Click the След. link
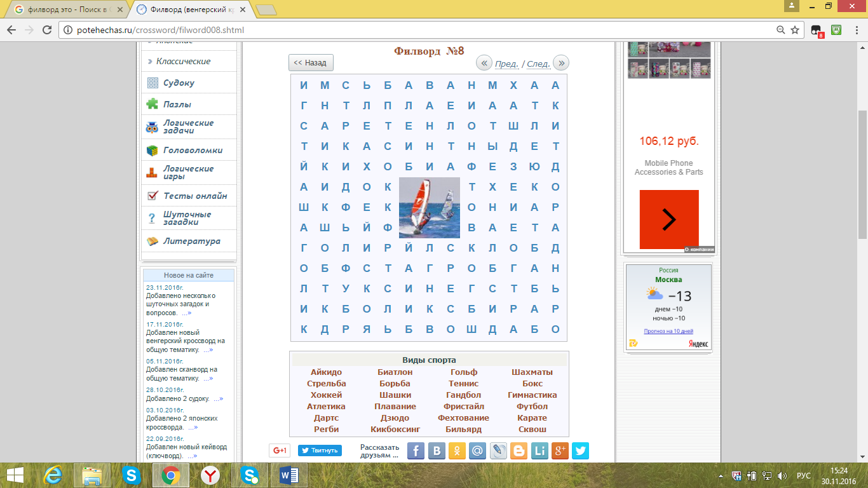The height and width of the screenshot is (488, 868). [x=539, y=64]
